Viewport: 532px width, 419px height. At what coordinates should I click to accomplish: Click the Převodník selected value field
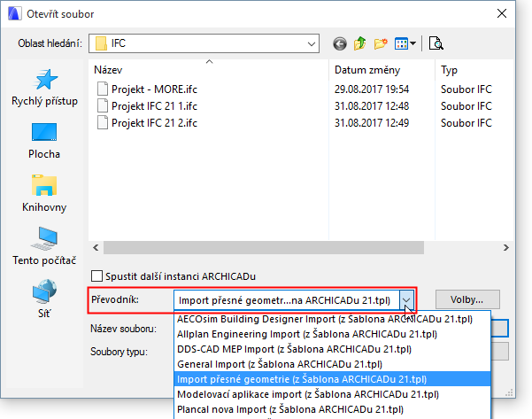(x=287, y=300)
